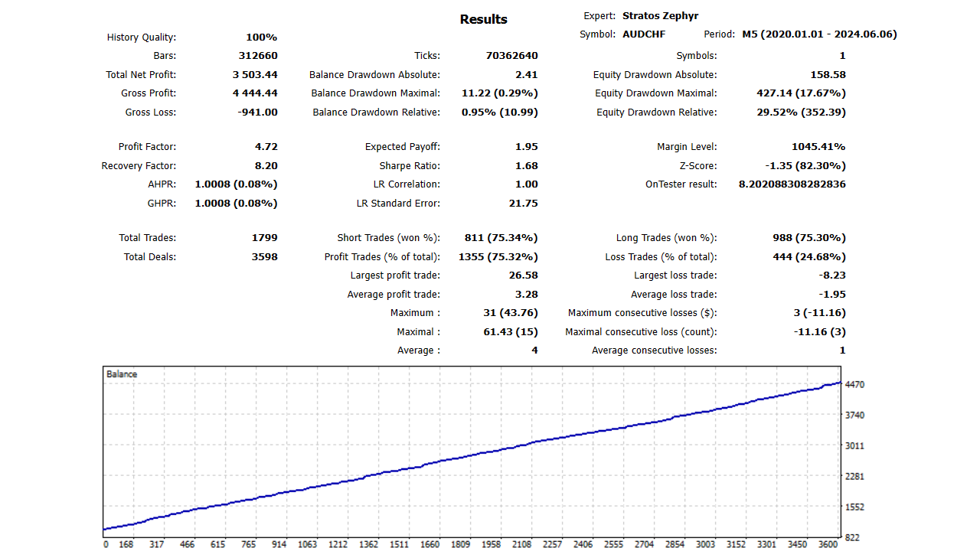The width and height of the screenshot is (980, 551).
Task: Click Long Trades value 988 (75.30%)
Action: click(809, 238)
